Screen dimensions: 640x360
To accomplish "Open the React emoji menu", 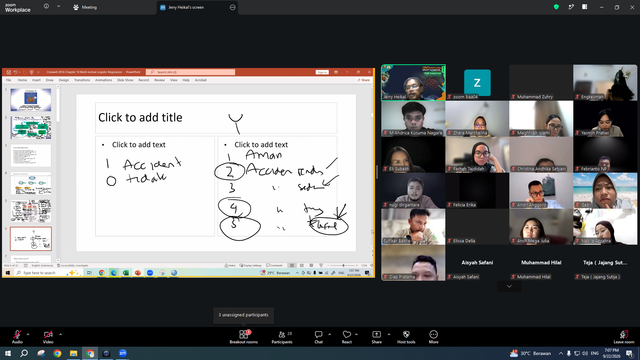I will pos(347,337).
